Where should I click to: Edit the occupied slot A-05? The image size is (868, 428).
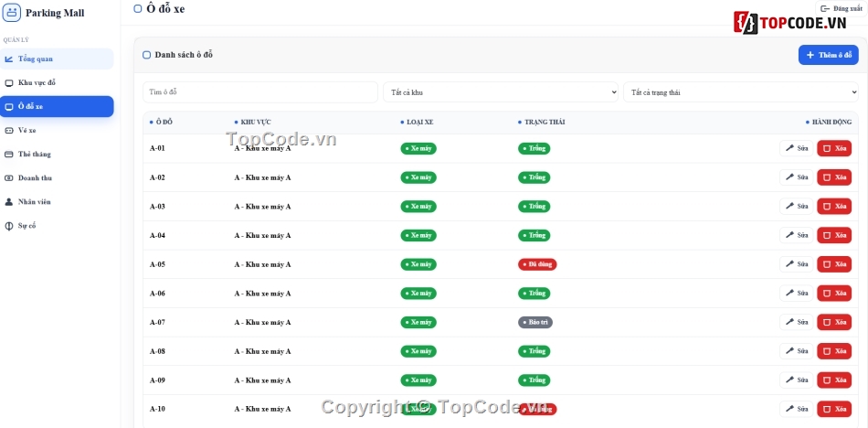(x=797, y=264)
